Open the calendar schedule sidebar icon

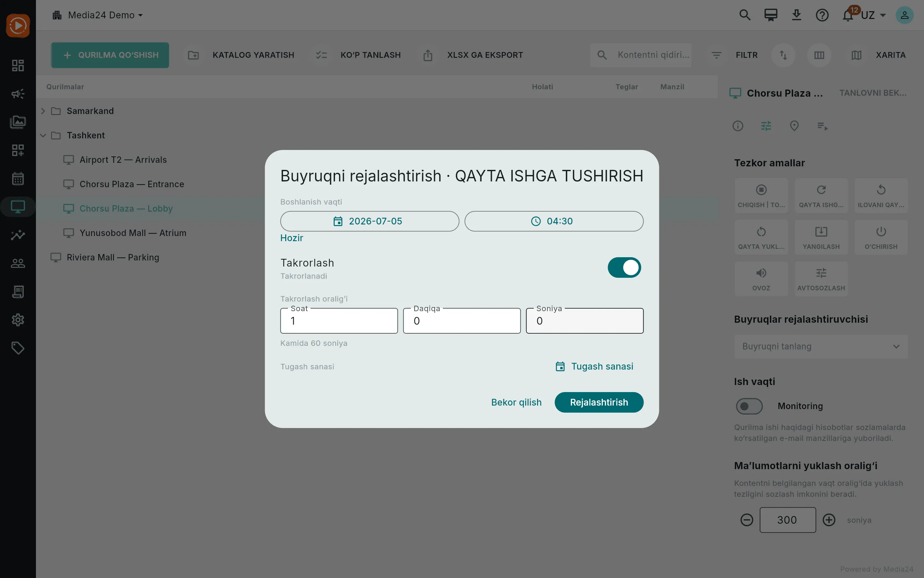(18, 179)
